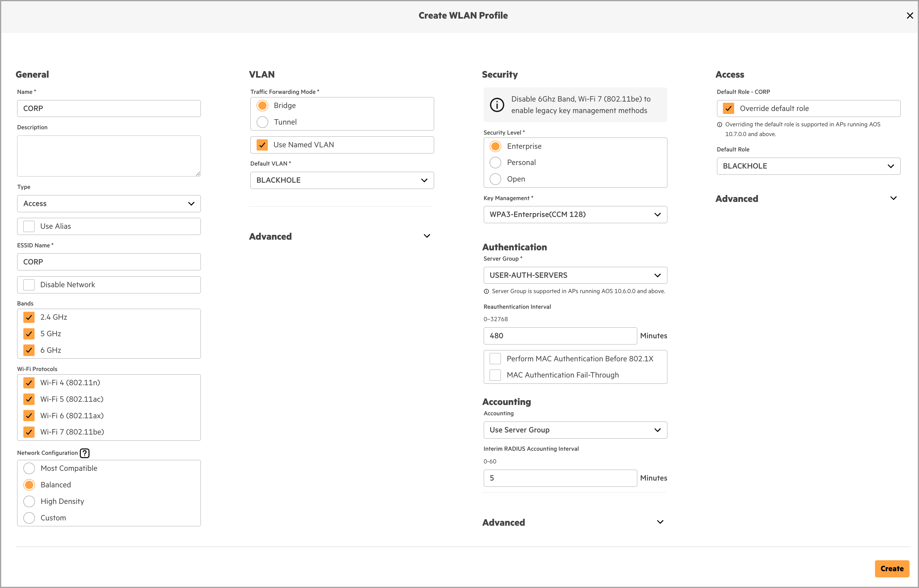This screenshot has width=919, height=588.
Task: Click info icon in the Security notice
Action: tap(497, 104)
